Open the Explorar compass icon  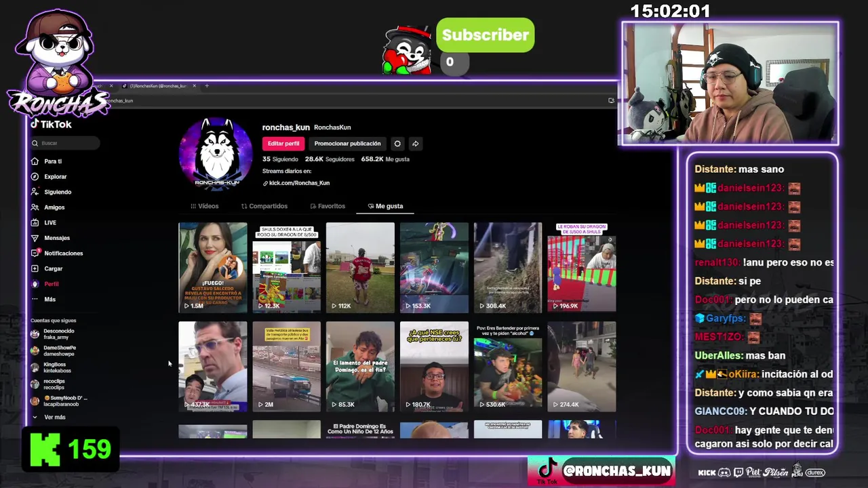tap(35, 177)
